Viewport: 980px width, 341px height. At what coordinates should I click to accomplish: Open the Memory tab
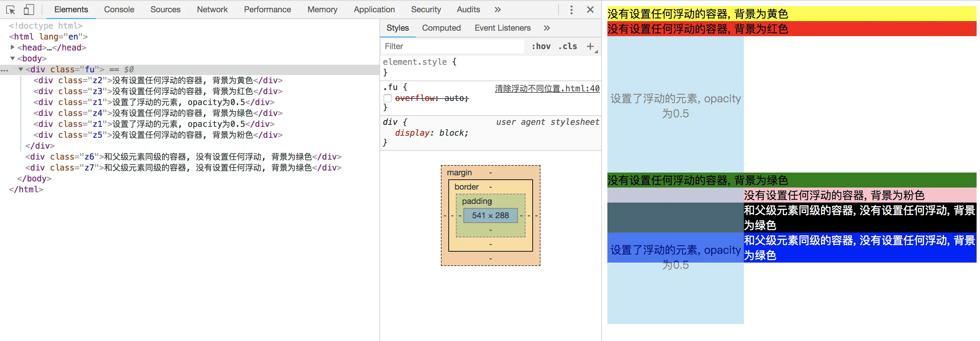[322, 10]
